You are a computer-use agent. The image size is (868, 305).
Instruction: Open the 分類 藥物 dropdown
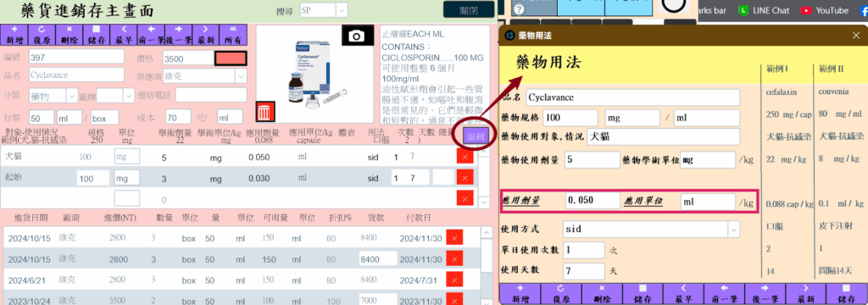(73, 96)
